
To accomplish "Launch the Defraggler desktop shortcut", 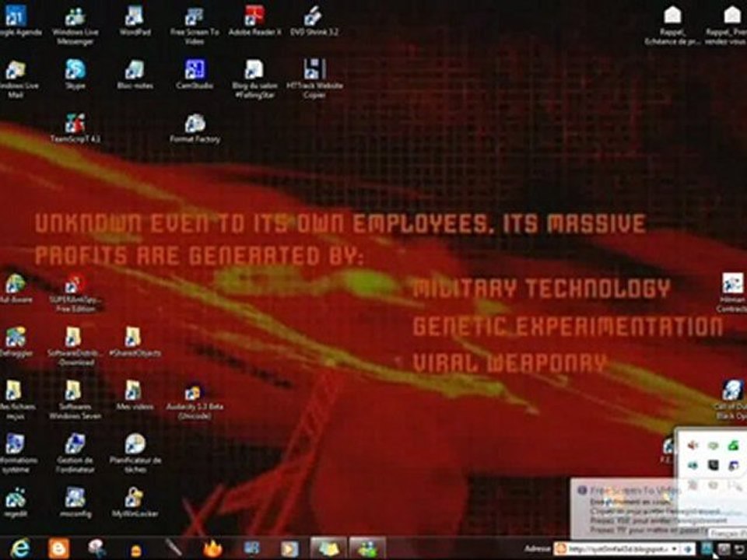I will pyautogui.click(x=16, y=342).
